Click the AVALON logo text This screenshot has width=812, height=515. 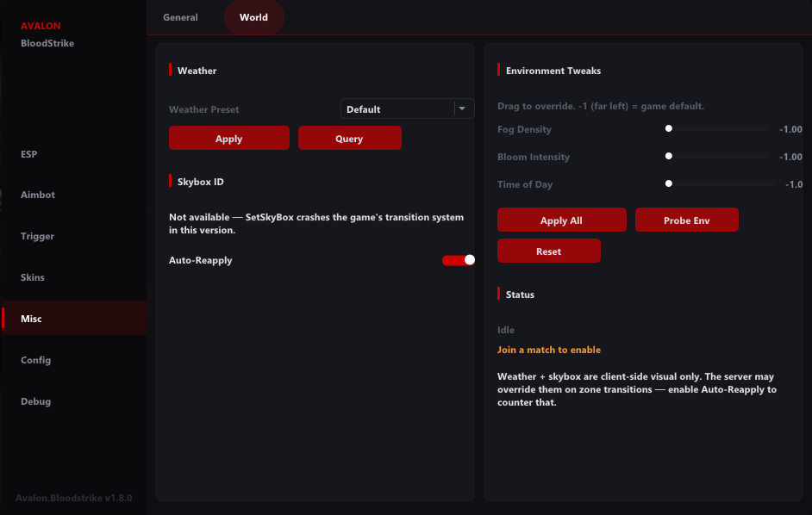pyautogui.click(x=41, y=26)
